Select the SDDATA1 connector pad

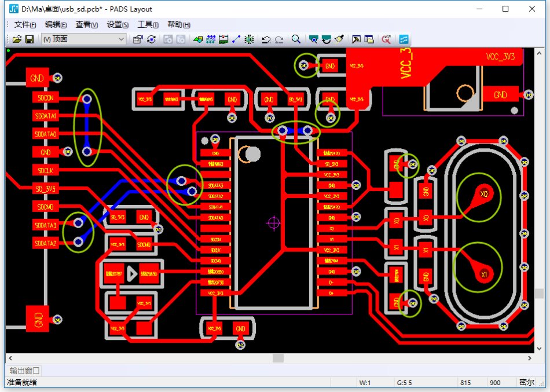coord(46,116)
